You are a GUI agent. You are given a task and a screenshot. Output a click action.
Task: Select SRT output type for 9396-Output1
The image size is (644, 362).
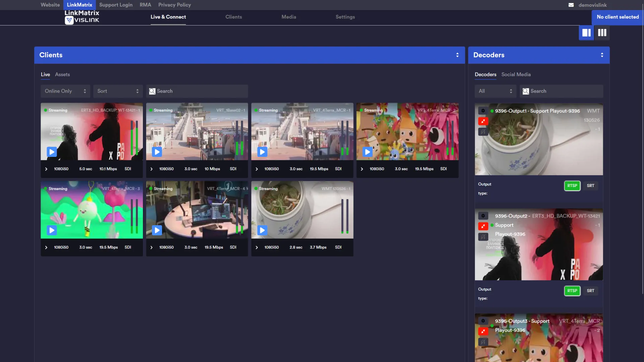[590, 186]
